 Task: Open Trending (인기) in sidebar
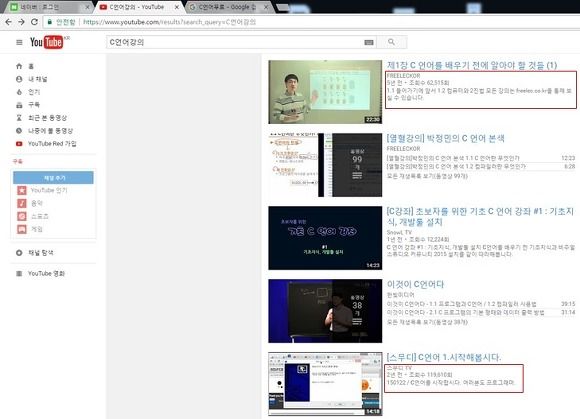pos(28,92)
